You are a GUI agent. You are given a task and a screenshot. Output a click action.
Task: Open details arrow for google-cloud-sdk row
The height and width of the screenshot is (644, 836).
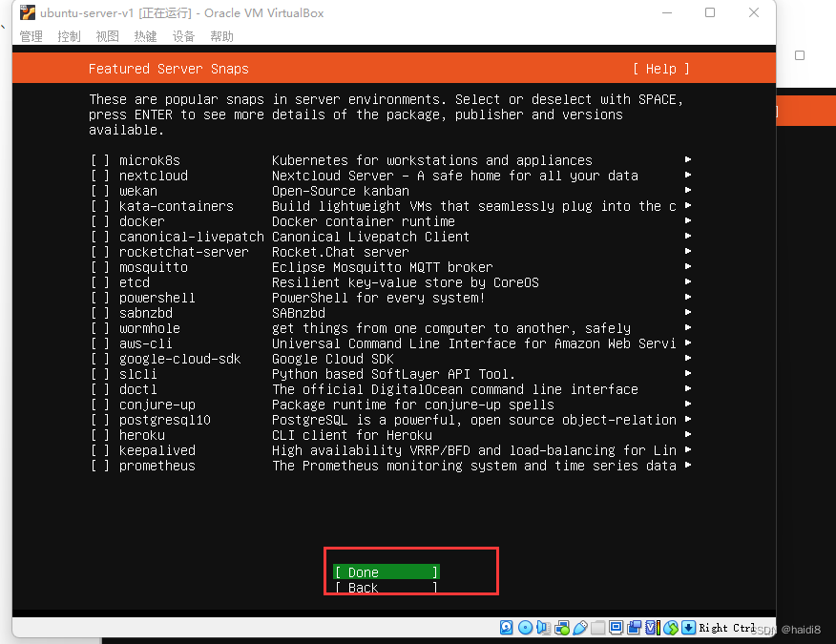pos(688,358)
